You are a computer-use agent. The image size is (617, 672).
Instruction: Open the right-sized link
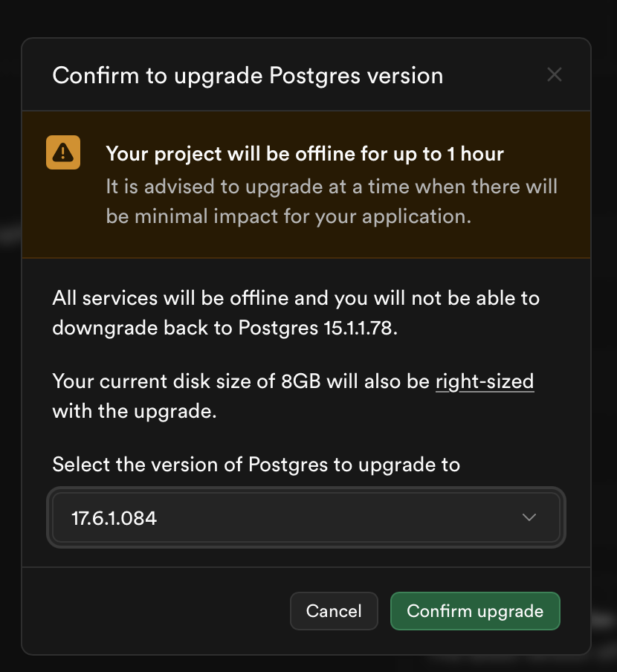click(485, 382)
